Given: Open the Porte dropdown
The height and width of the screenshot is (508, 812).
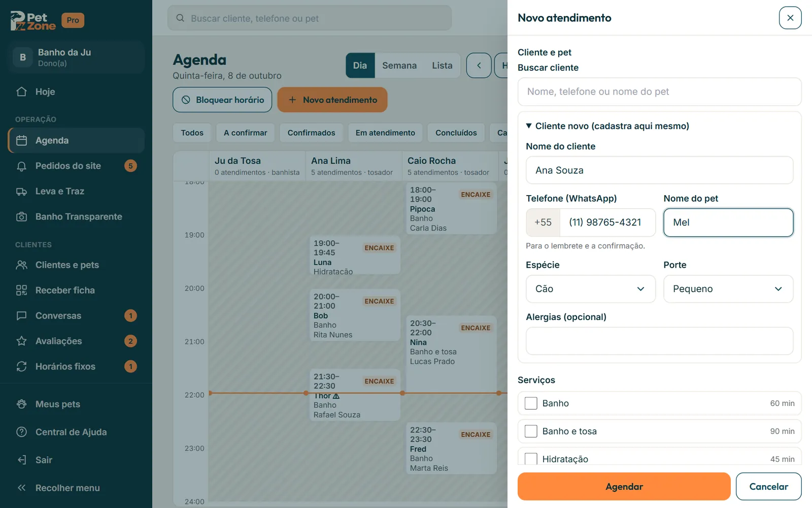Looking at the screenshot, I should coord(728,289).
